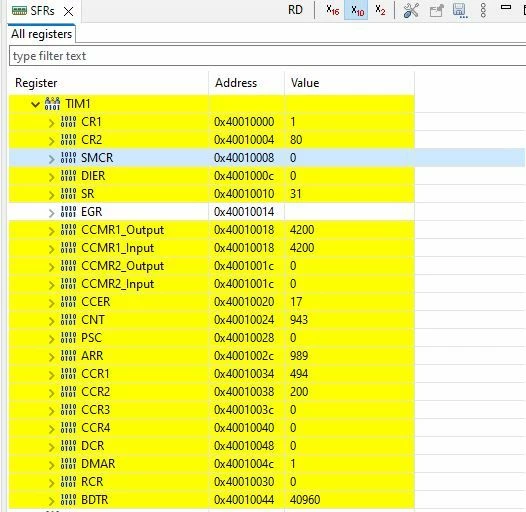The width and height of the screenshot is (526, 512).
Task: Select the SMCR register name
Action: click(x=97, y=158)
